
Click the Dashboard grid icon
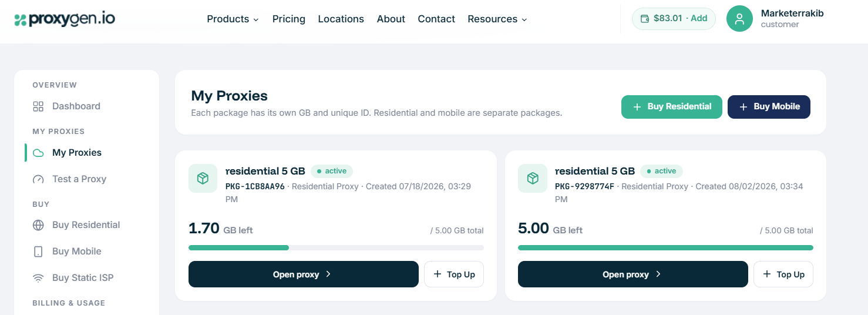pos(38,106)
